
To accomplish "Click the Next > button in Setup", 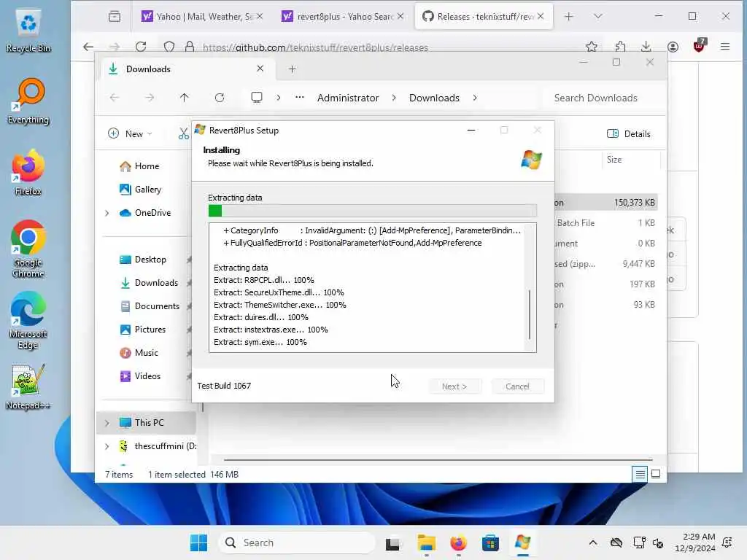I will click(454, 386).
